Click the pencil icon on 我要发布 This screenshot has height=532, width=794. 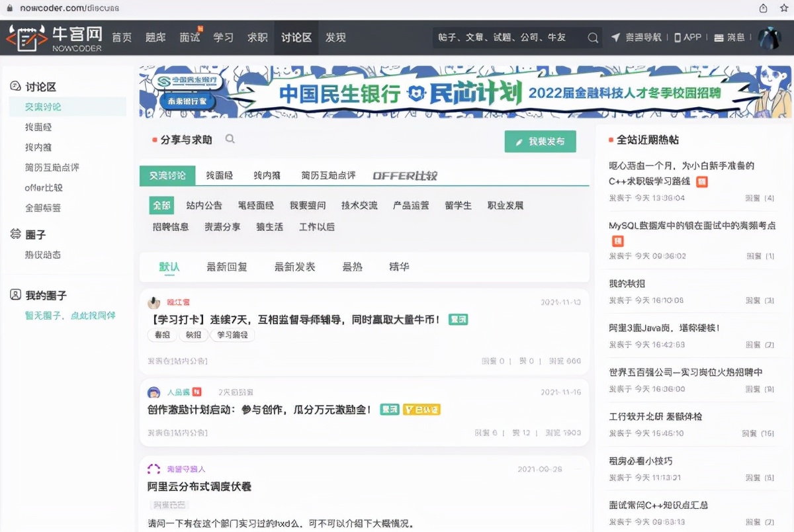click(x=519, y=141)
